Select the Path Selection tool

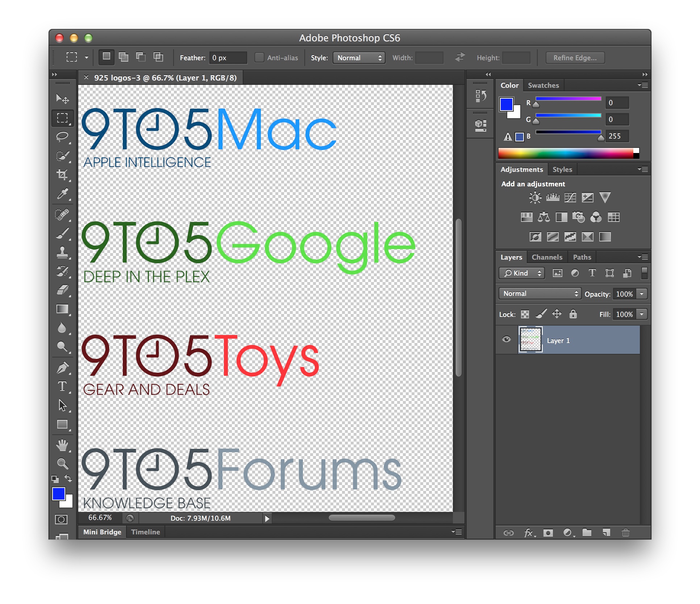click(63, 406)
